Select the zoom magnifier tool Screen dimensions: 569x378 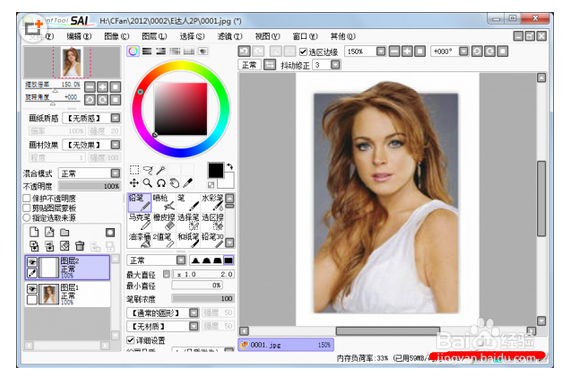point(148,183)
